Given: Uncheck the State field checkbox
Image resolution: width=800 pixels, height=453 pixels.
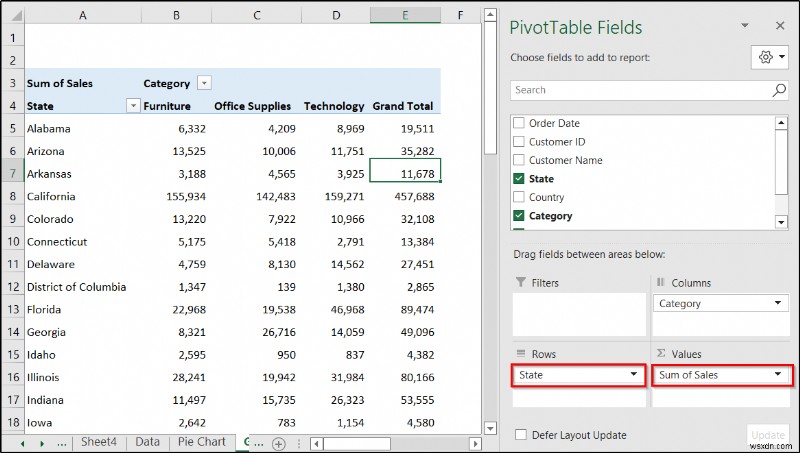Looking at the screenshot, I should (x=518, y=179).
